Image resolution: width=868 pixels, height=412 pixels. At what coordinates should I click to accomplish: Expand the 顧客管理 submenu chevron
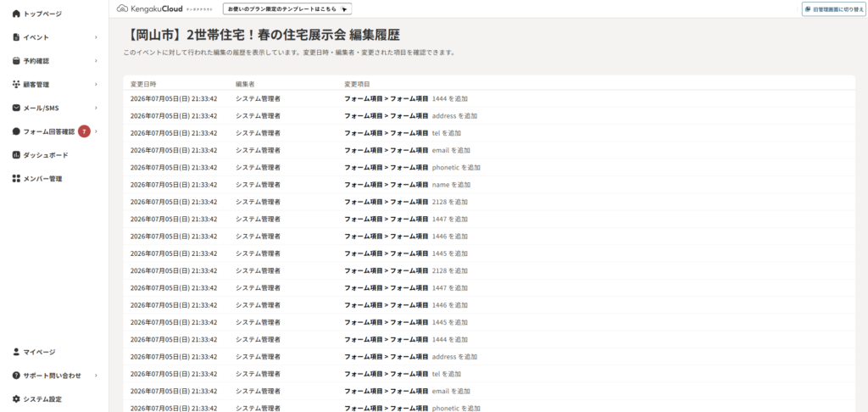96,84
